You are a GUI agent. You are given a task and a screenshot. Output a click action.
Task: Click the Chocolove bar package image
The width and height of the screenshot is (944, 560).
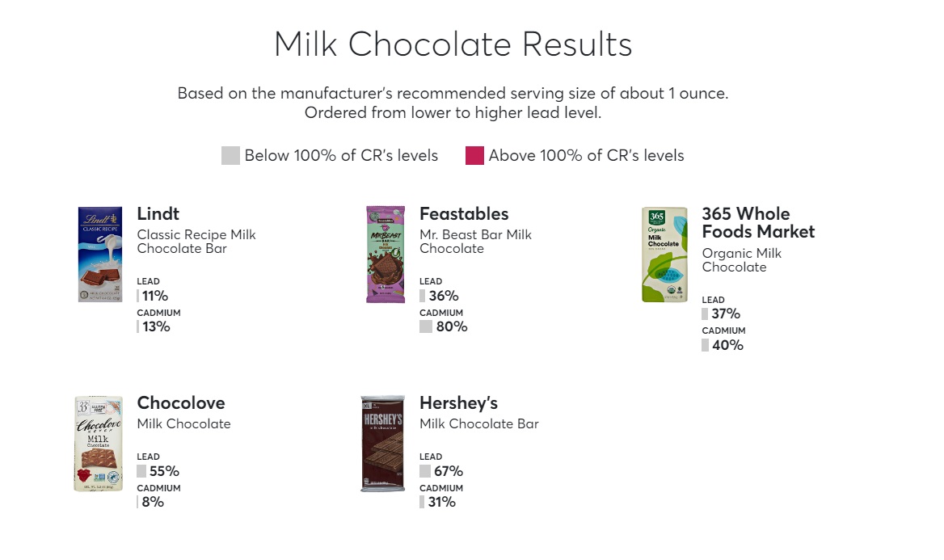tap(99, 444)
